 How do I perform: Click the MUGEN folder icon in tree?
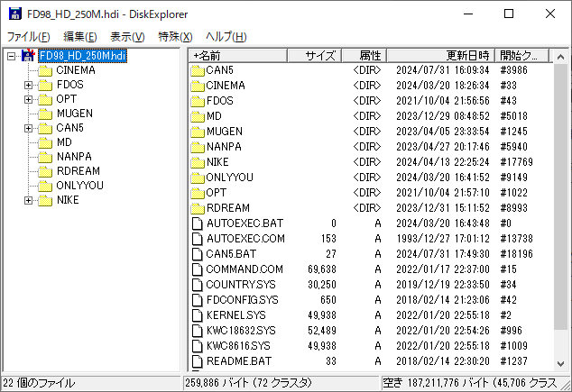coord(44,114)
